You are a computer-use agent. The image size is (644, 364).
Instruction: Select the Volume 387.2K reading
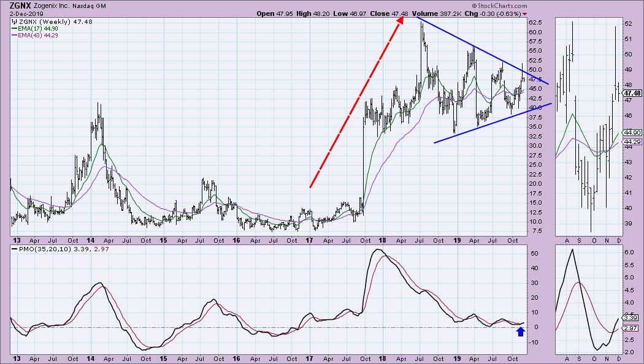(437, 13)
